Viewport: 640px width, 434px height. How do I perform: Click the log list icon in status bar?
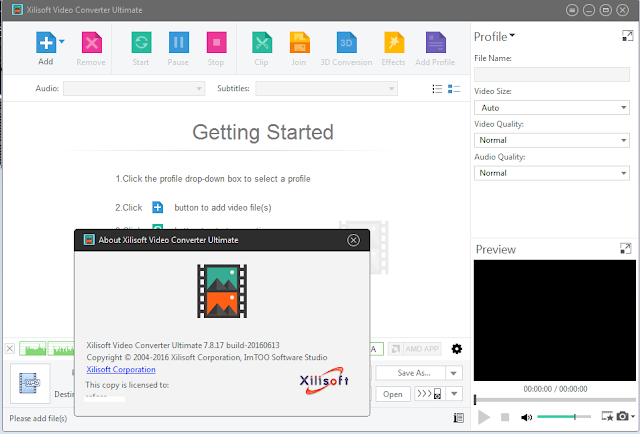point(458,418)
